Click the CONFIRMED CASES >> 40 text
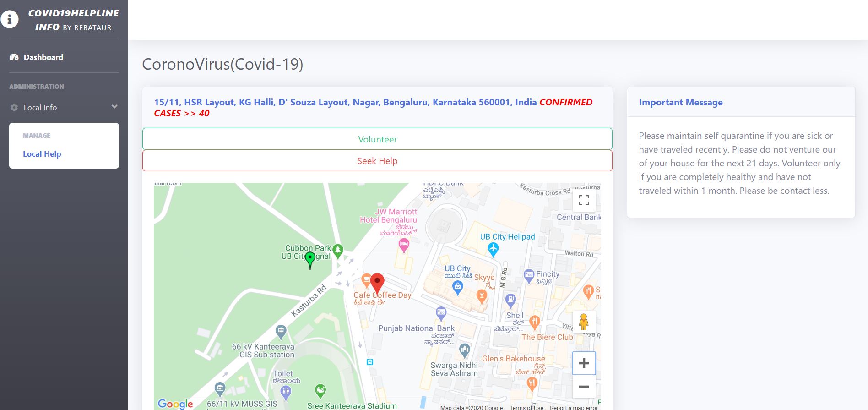 (373, 108)
